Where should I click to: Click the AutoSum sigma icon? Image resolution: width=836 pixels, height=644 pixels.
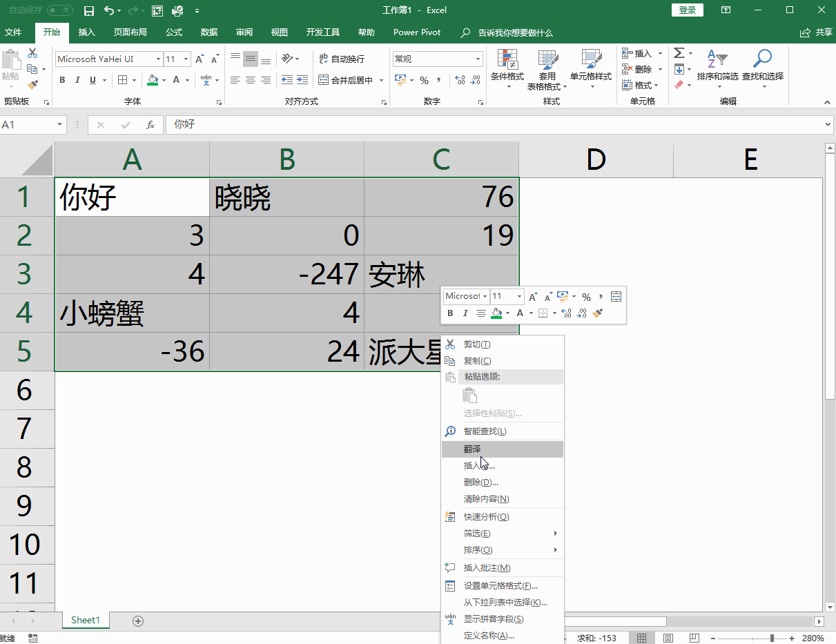(679, 53)
